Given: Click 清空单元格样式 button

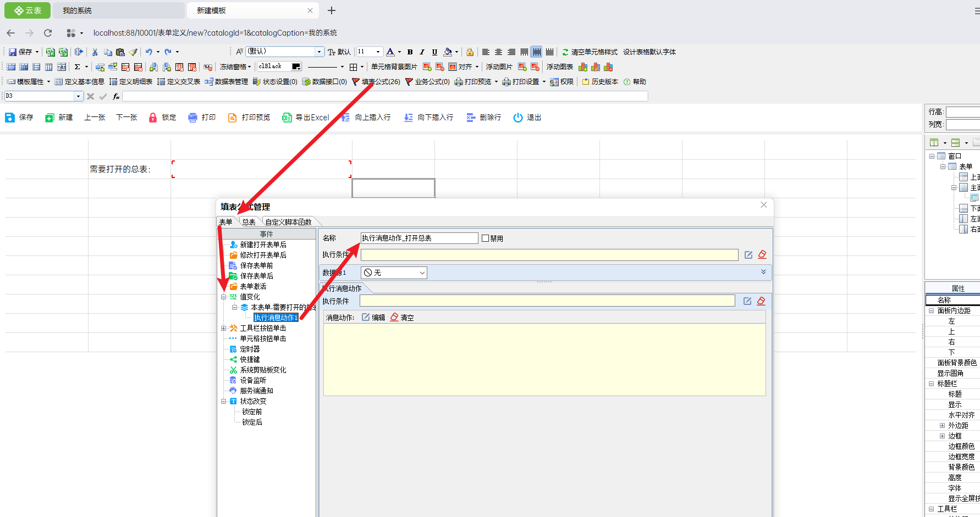Looking at the screenshot, I should point(590,52).
